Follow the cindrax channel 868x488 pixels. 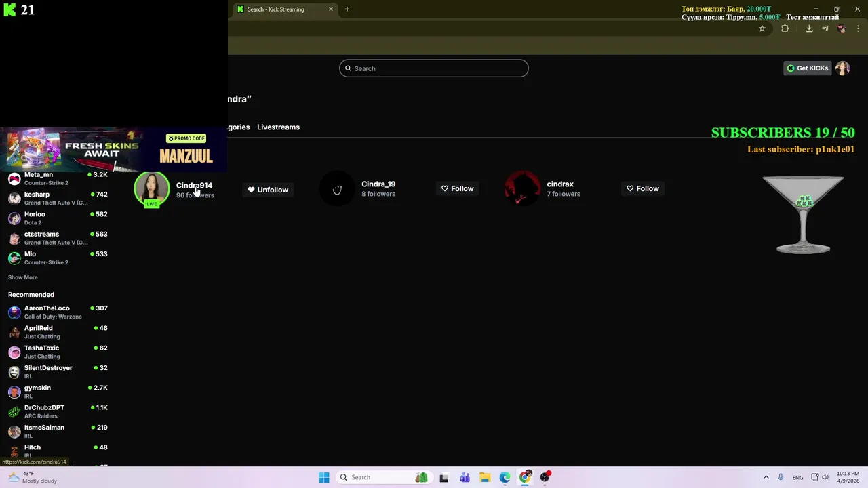point(643,188)
